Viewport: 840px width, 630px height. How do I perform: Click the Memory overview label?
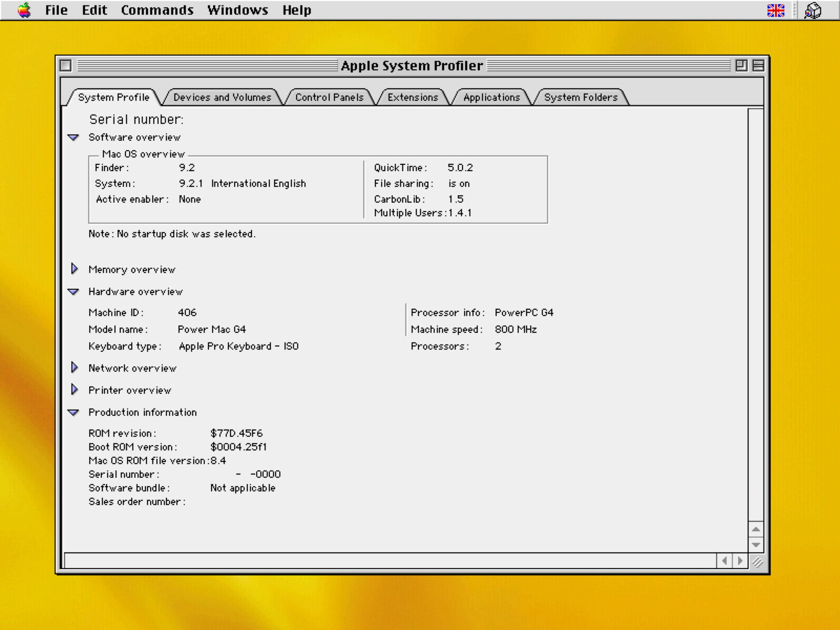(132, 269)
